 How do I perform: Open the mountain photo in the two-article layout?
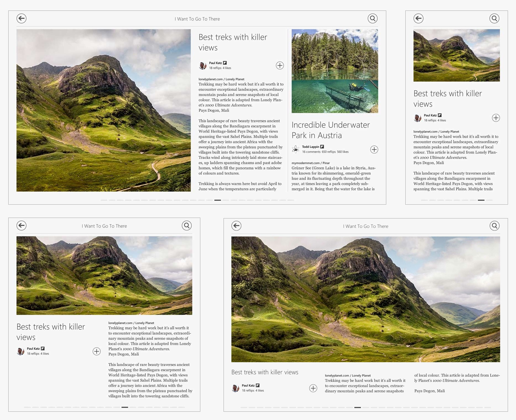[x=103, y=110]
